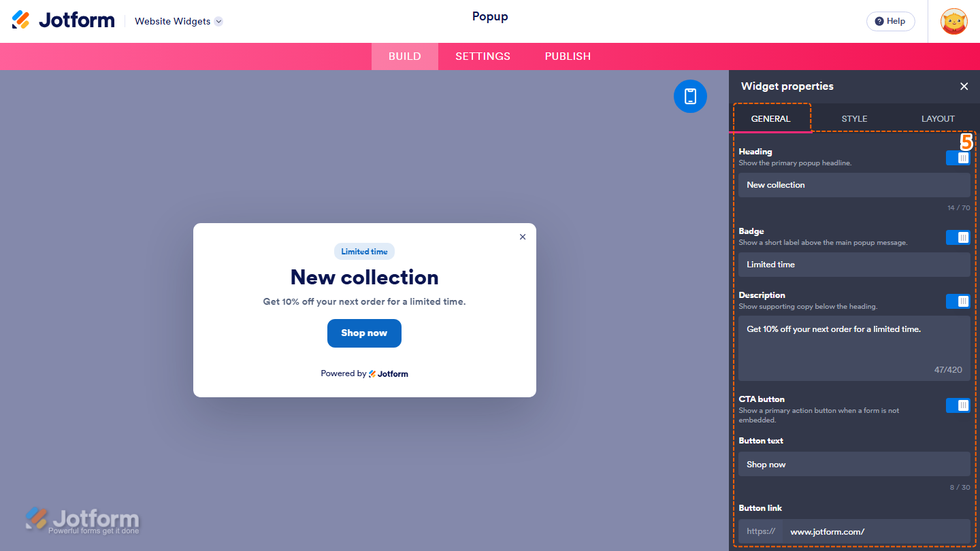Open the user avatar menu
Screen dimensions: 980x551
[953, 21]
